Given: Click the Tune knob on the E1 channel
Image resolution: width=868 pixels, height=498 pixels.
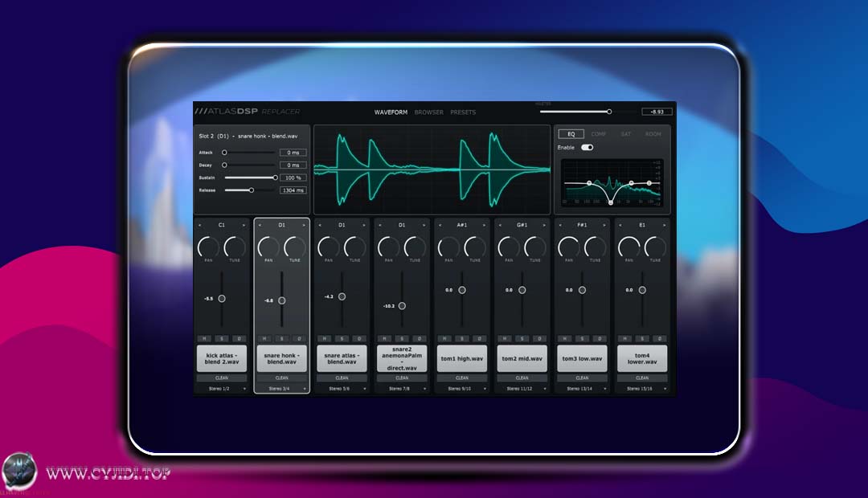Looking at the screenshot, I should pyautogui.click(x=656, y=247).
